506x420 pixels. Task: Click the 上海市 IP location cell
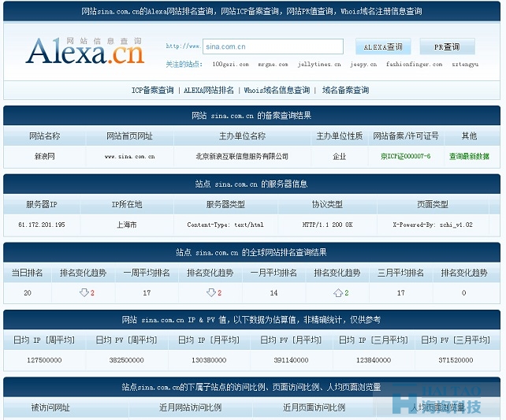[127, 225]
